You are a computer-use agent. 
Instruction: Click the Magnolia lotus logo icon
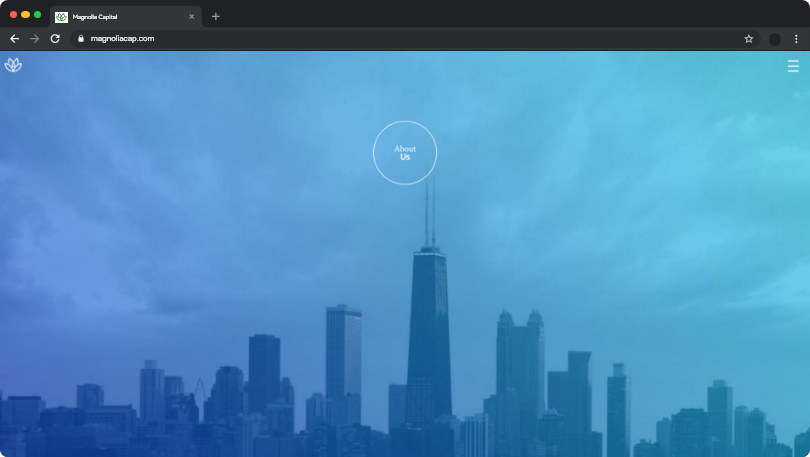(x=13, y=65)
